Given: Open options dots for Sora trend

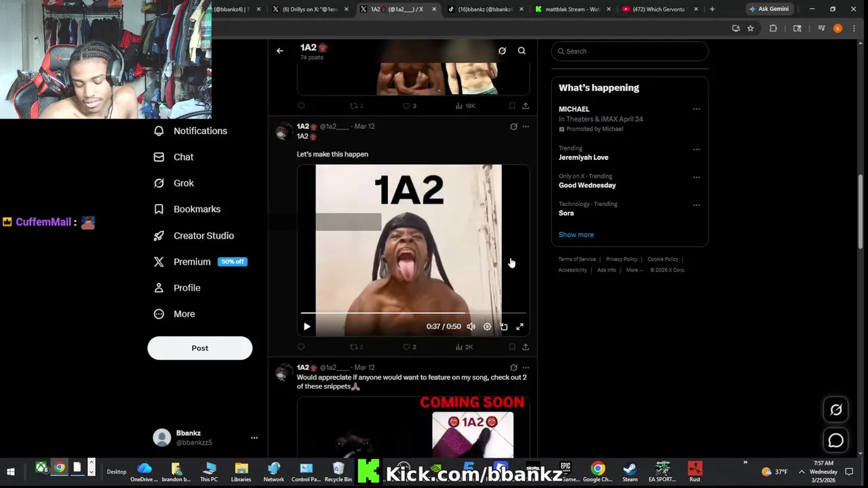Looking at the screenshot, I should (x=696, y=205).
